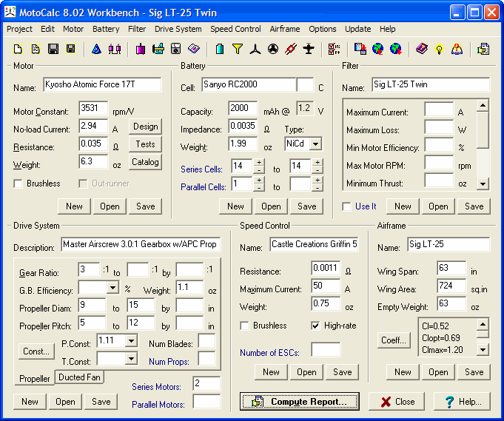
Task: Click the cyan battery cell icon
Action: [x=220, y=49]
